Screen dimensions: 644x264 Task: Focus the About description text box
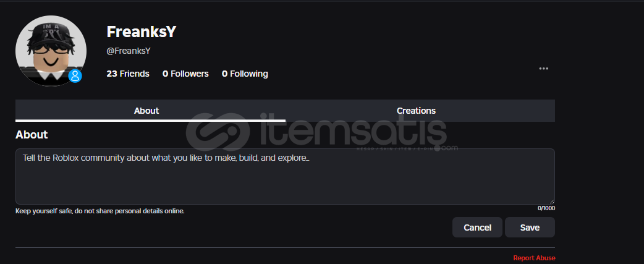click(x=285, y=177)
